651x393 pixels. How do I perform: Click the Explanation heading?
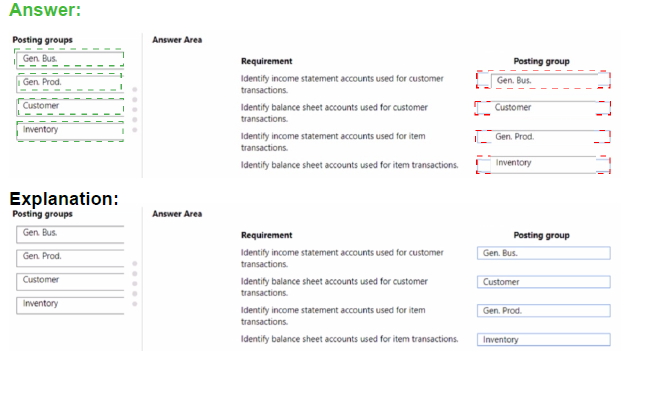point(64,199)
